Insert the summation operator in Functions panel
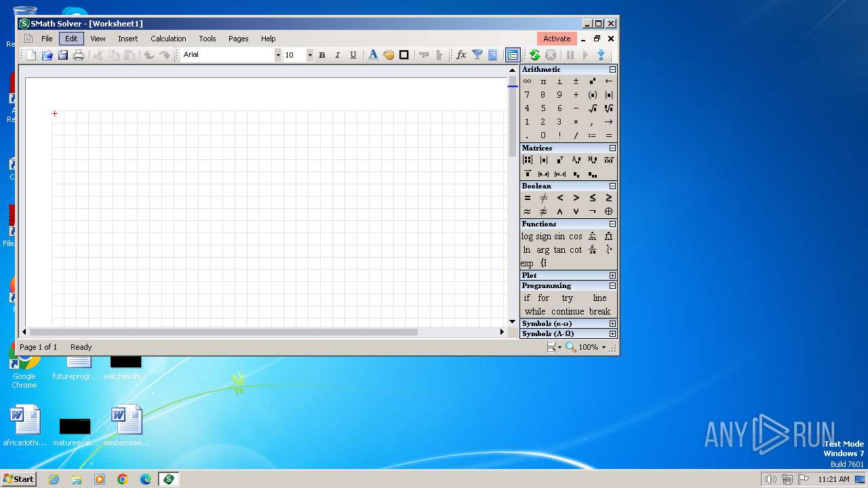Screen dimensions: 868x488 [x=592, y=236]
